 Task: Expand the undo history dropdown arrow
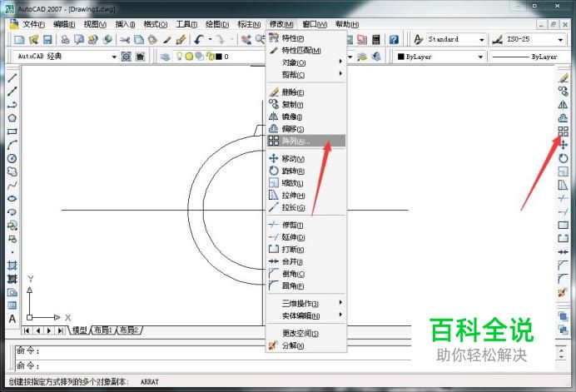click(x=210, y=39)
